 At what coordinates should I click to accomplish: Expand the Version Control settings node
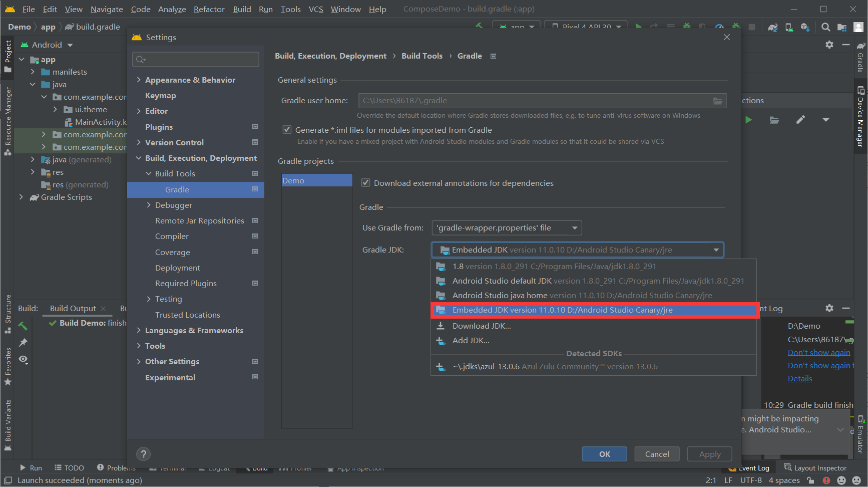pos(139,142)
